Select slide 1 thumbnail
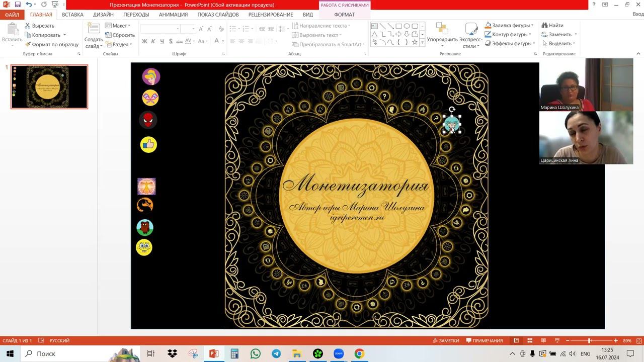Screen dimensions: 644x362 49,86
